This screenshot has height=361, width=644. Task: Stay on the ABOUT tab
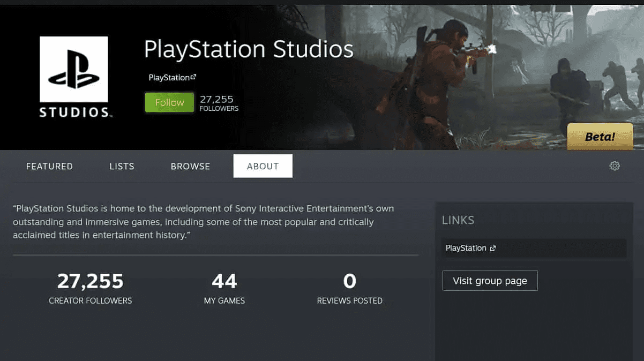point(263,166)
